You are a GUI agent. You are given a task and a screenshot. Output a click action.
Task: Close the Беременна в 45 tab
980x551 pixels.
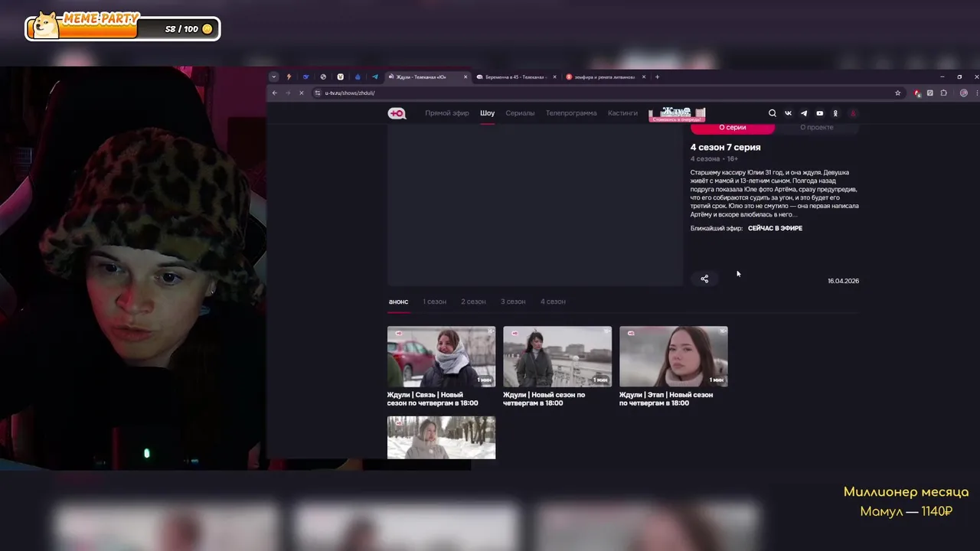[554, 77]
